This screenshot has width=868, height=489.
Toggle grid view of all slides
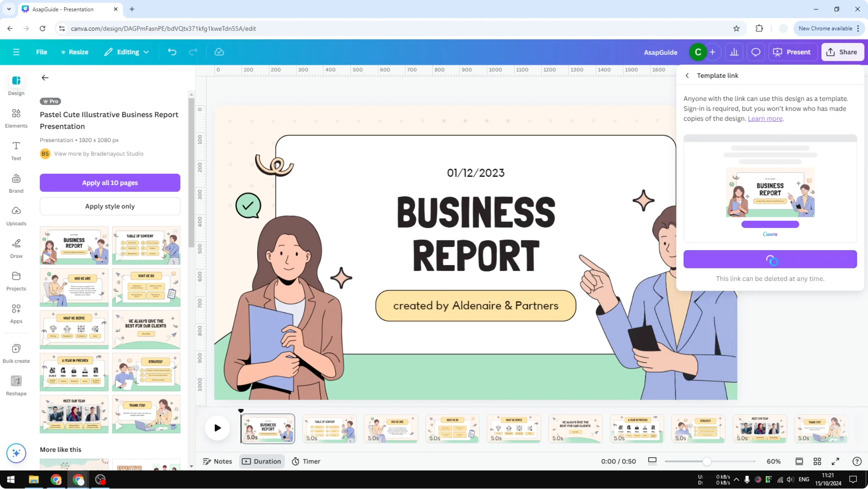click(817, 461)
